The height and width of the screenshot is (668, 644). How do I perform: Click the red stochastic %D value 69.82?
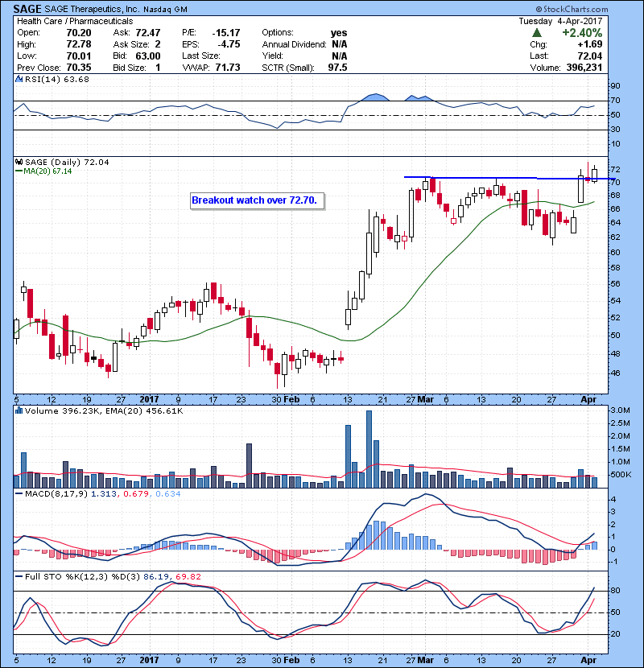coord(188,576)
